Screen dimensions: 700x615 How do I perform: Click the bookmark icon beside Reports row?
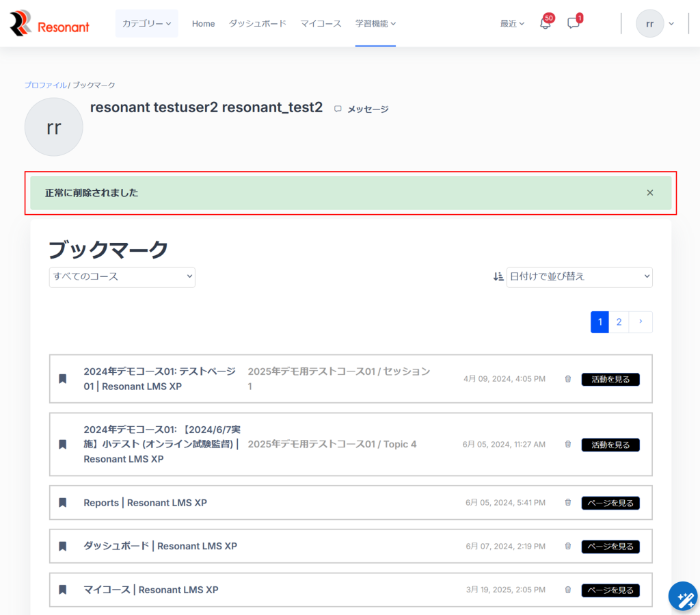point(62,503)
